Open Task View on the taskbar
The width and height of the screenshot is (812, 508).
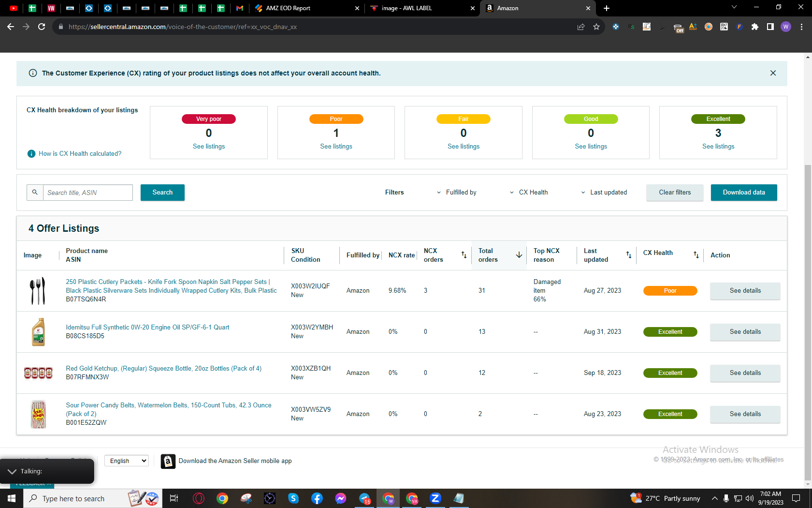(174, 498)
